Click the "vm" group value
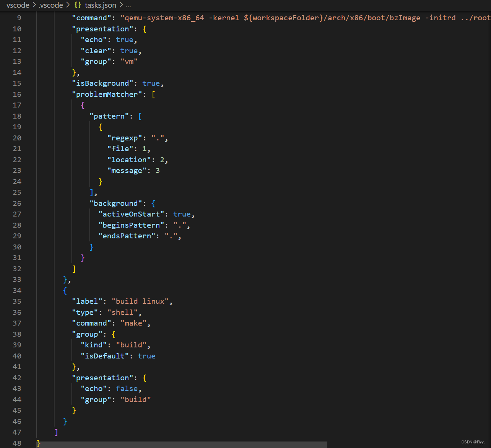Screen dimensions: 491x448 (x=129, y=62)
